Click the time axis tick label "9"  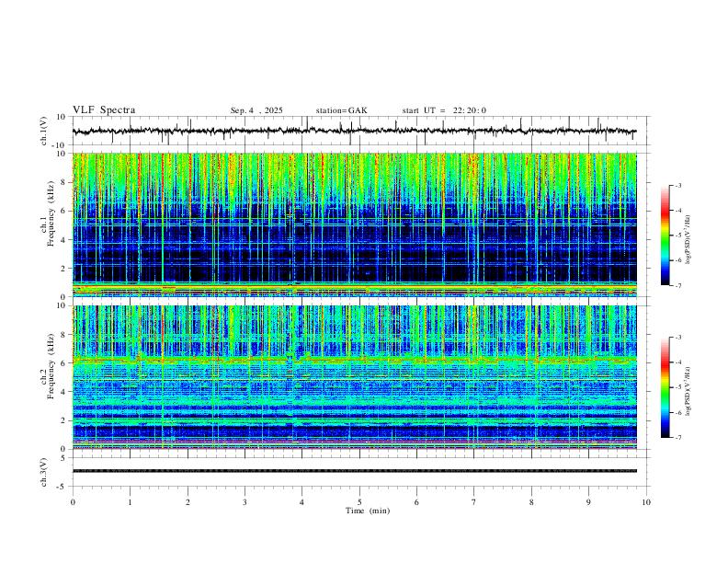click(x=588, y=502)
